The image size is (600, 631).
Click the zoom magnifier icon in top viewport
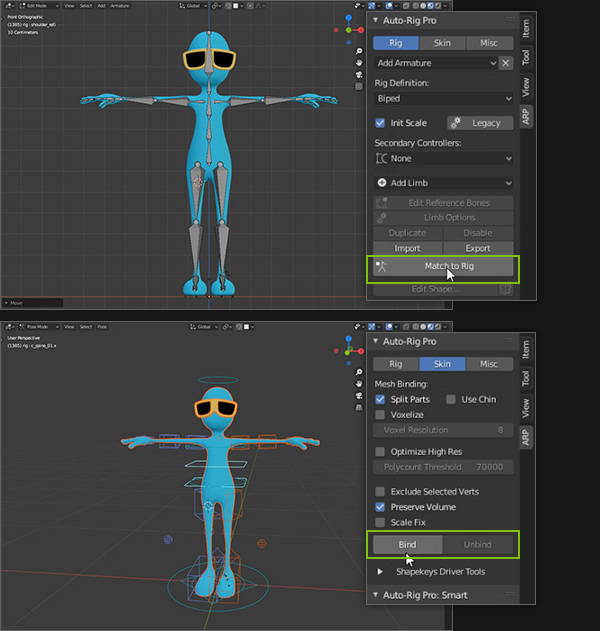pyautogui.click(x=359, y=51)
